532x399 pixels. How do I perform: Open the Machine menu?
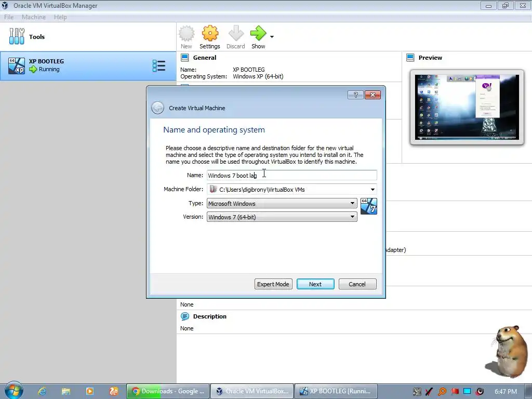(x=34, y=17)
